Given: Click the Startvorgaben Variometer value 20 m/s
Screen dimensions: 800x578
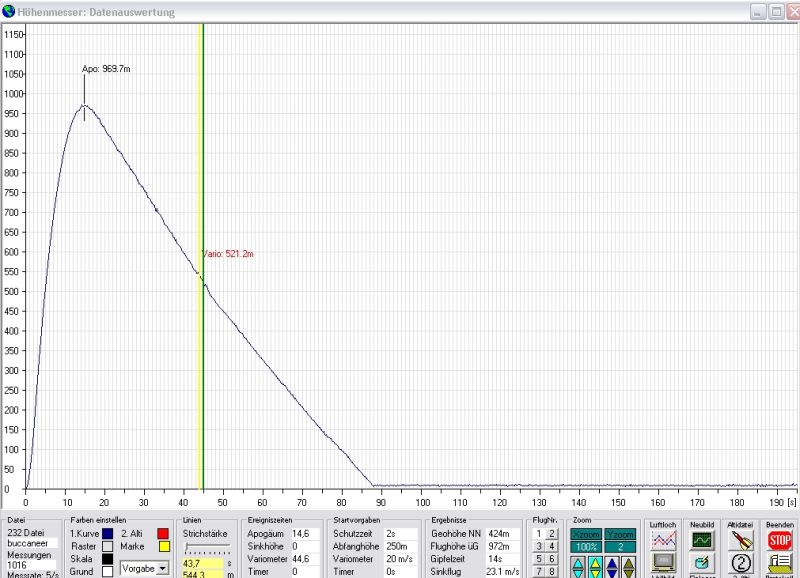Looking at the screenshot, I should click(x=401, y=559).
